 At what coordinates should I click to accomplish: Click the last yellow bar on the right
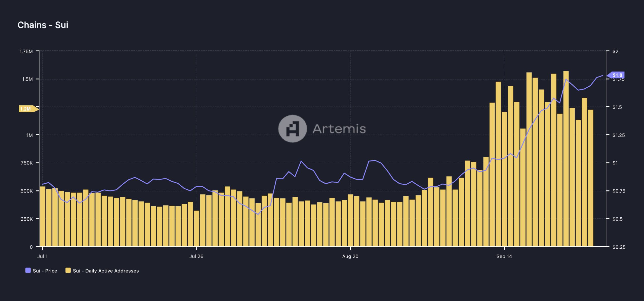click(590, 178)
